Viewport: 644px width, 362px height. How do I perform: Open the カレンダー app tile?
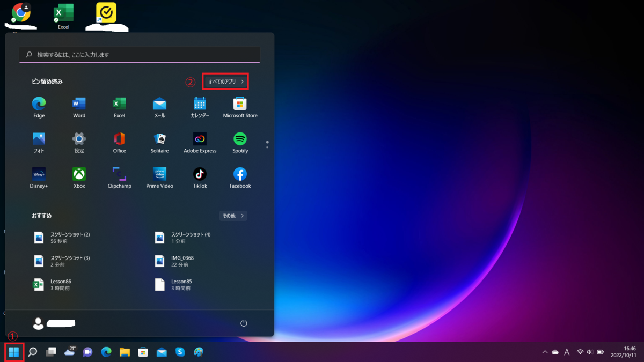pyautogui.click(x=200, y=107)
